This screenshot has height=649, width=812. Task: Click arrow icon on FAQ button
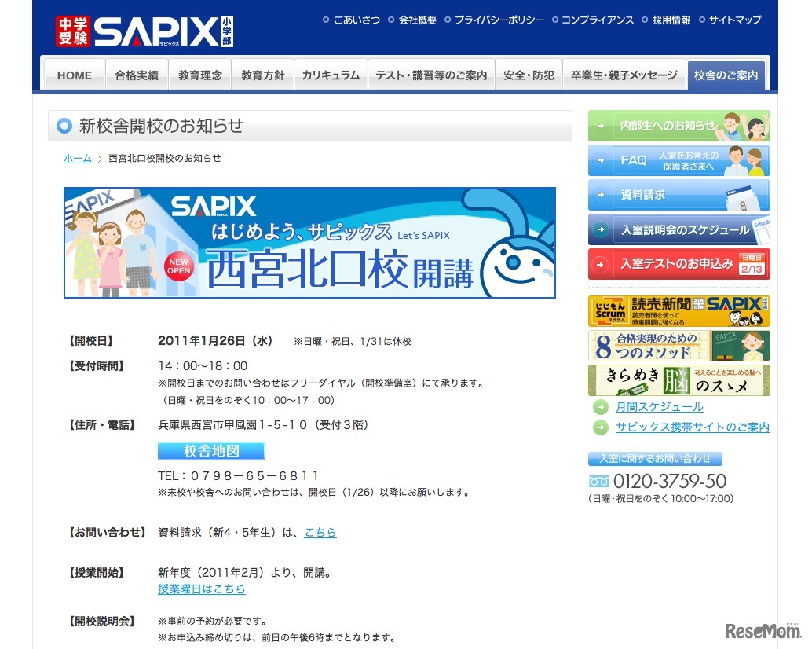[x=601, y=160]
